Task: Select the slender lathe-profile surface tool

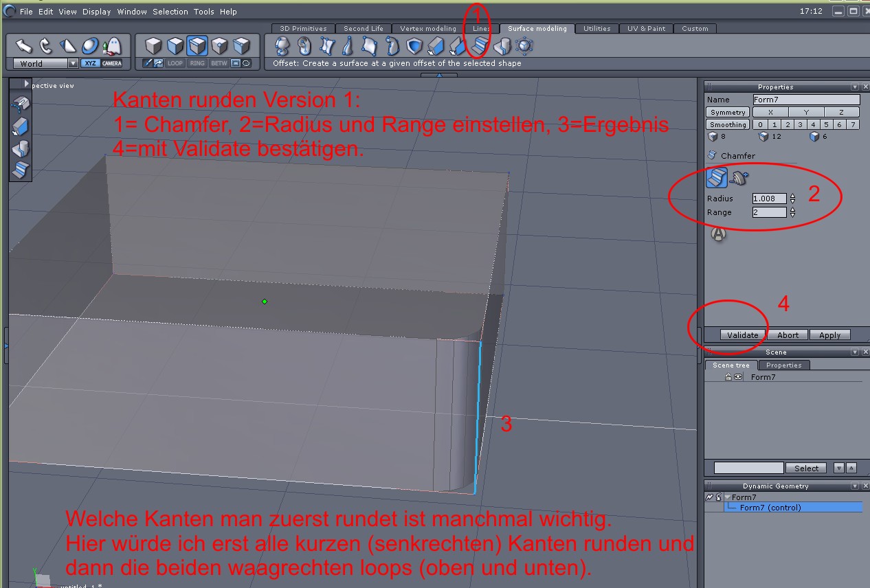Action: (x=348, y=46)
